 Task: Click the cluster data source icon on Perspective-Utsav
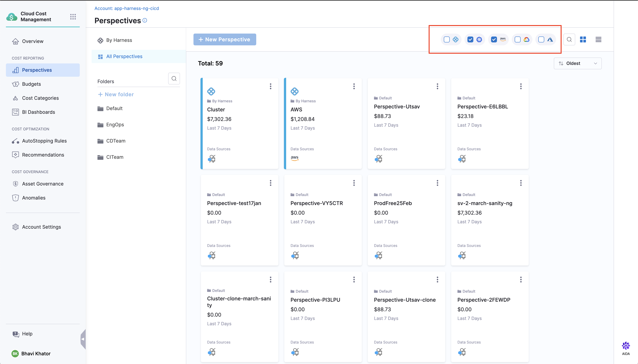tap(378, 159)
